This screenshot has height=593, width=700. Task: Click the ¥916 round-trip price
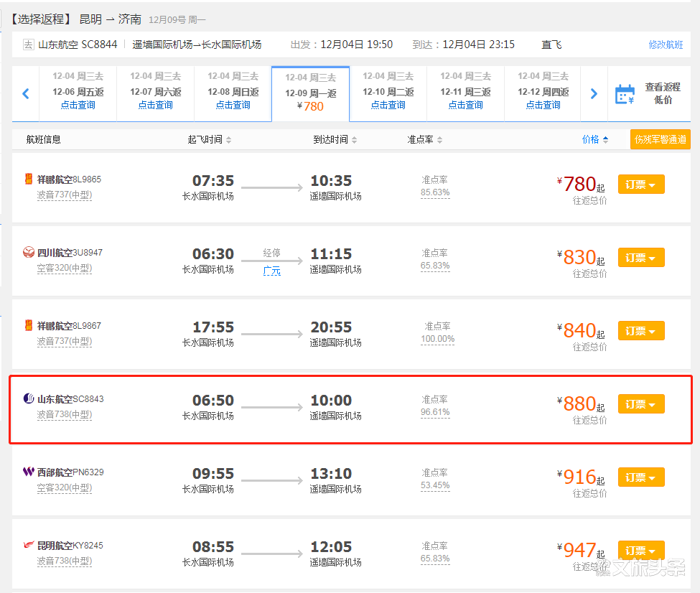point(581,477)
